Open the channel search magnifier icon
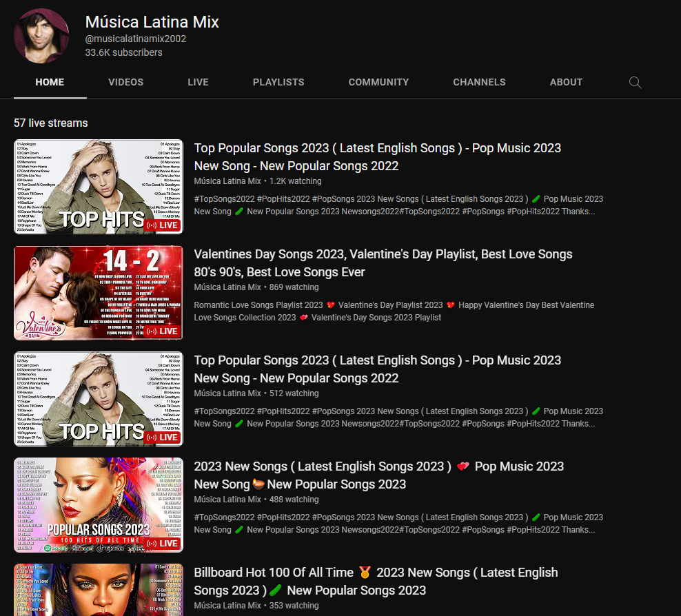 [635, 83]
